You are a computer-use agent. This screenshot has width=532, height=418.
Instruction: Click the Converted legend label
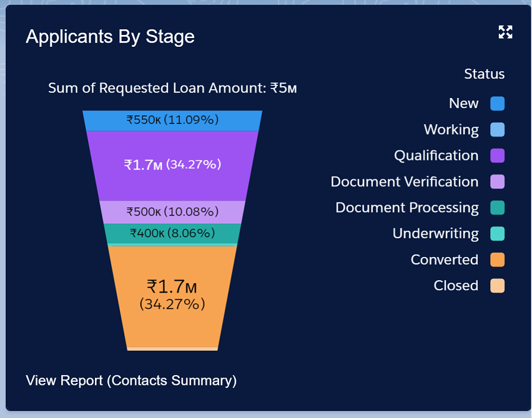(445, 260)
